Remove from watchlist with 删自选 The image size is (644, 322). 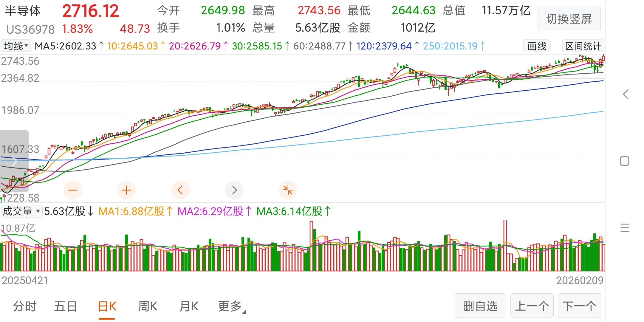click(x=480, y=306)
